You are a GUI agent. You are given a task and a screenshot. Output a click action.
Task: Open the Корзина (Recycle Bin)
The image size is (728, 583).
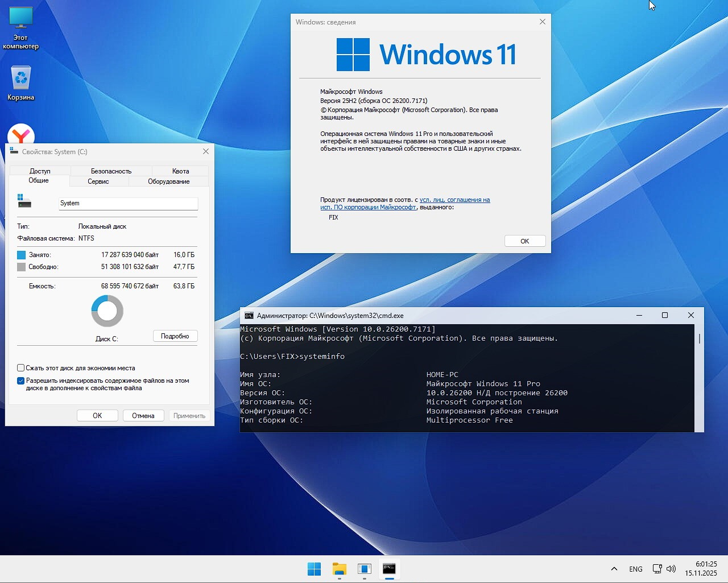(x=20, y=81)
